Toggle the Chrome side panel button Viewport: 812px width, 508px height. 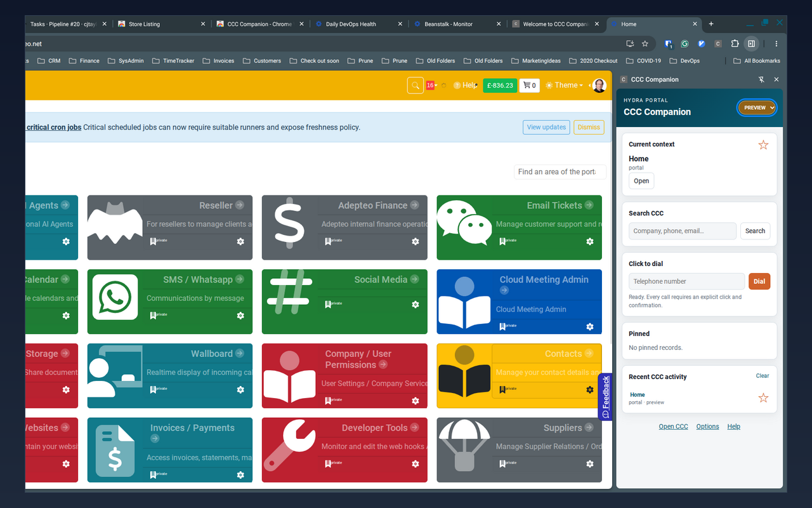(x=751, y=44)
